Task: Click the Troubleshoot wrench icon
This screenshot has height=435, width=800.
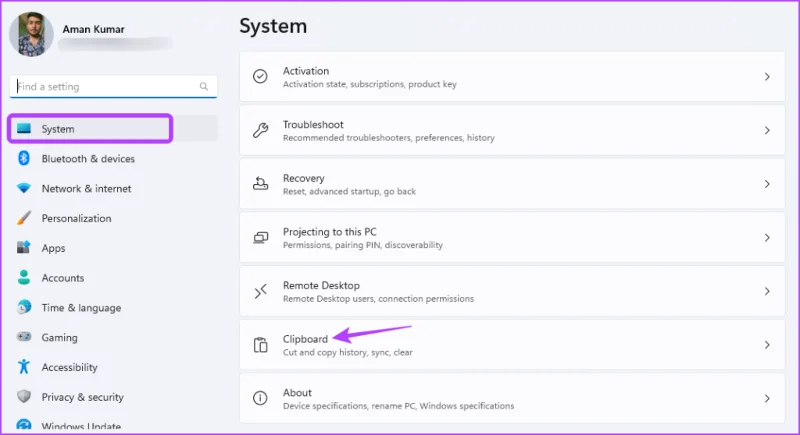Action: click(x=260, y=130)
